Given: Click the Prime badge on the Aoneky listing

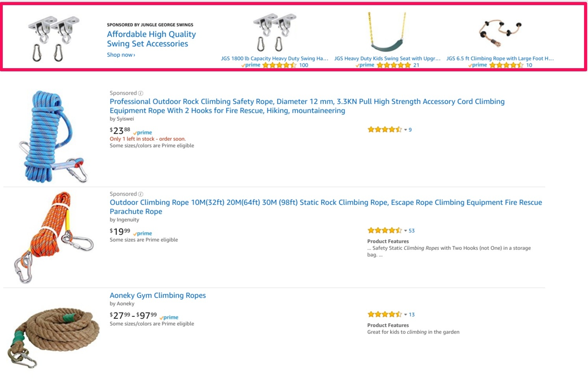Looking at the screenshot, I should pos(169,317).
